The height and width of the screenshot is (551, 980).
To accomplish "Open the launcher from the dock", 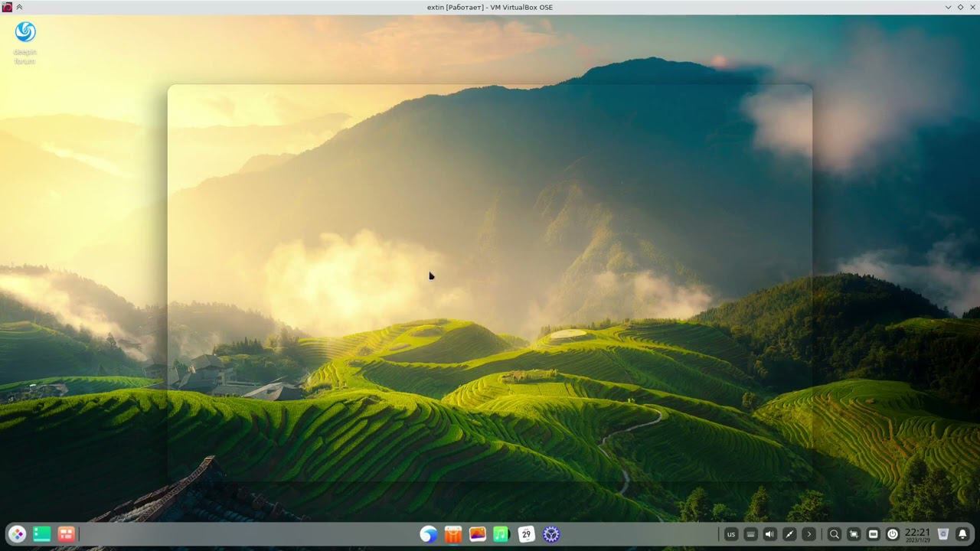I will [x=17, y=534].
